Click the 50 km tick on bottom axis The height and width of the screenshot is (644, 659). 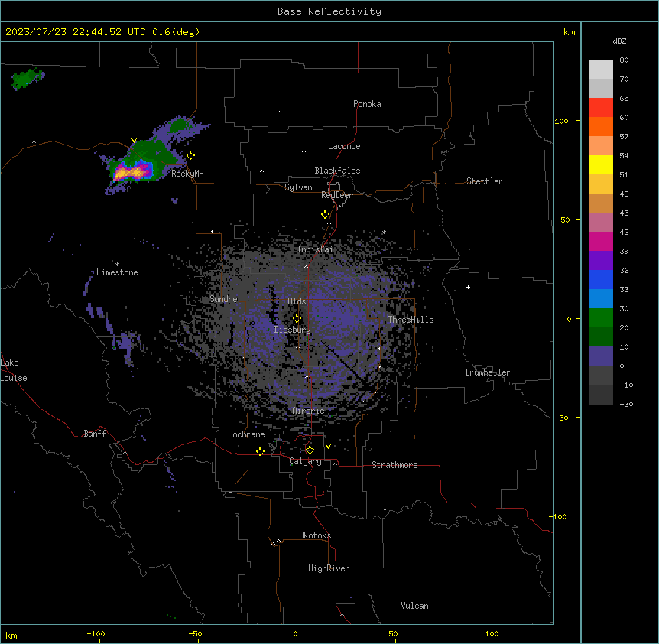click(393, 633)
